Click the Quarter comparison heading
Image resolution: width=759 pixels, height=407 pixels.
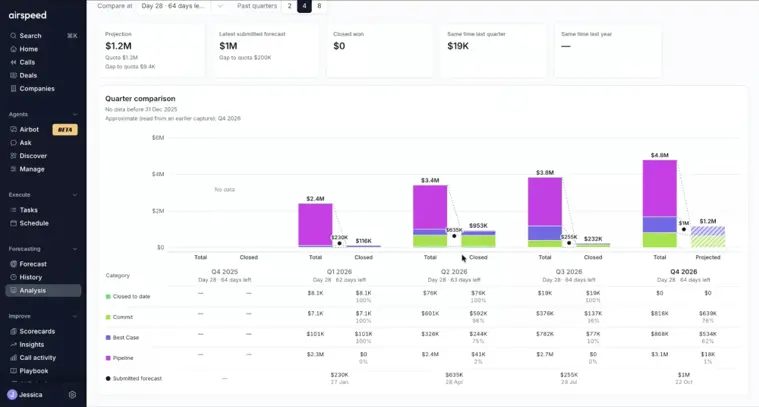pos(140,99)
